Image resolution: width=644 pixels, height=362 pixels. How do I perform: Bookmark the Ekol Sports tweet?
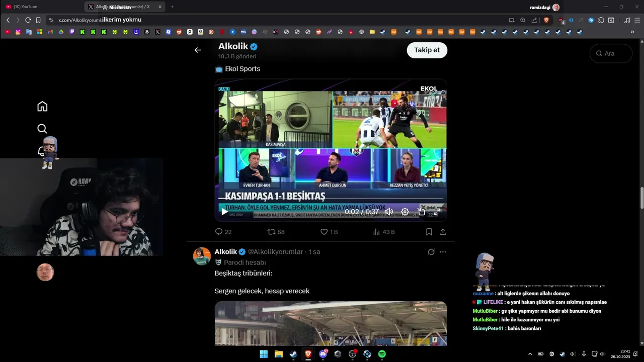(x=429, y=232)
